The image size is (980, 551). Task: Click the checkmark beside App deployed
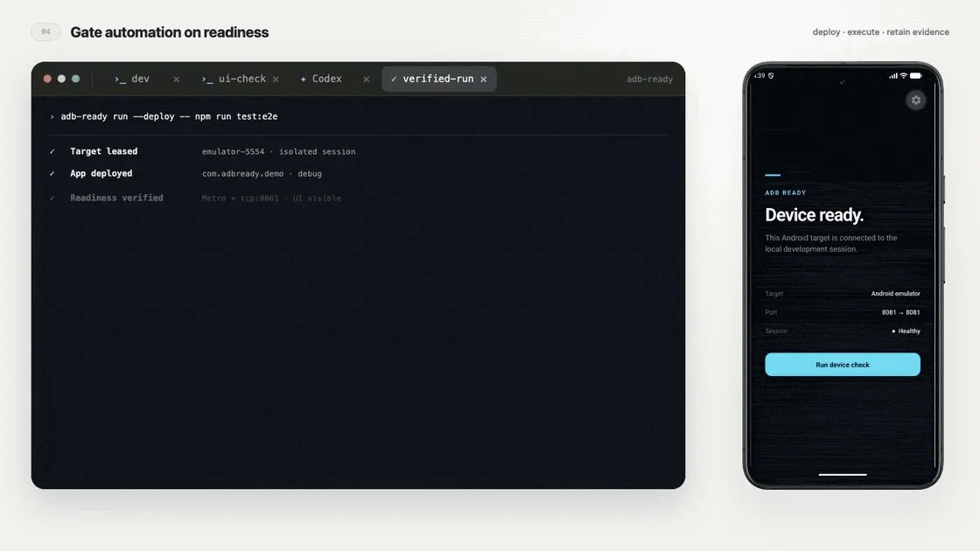tap(52, 174)
